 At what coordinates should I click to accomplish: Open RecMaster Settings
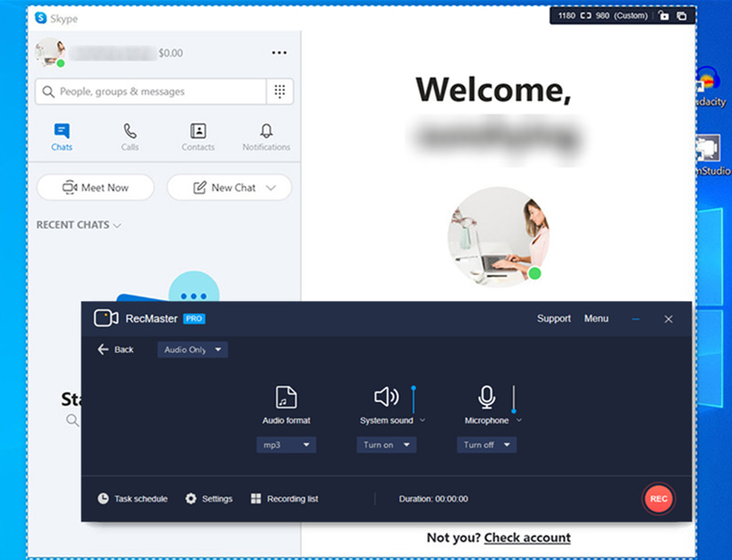pos(209,499)
